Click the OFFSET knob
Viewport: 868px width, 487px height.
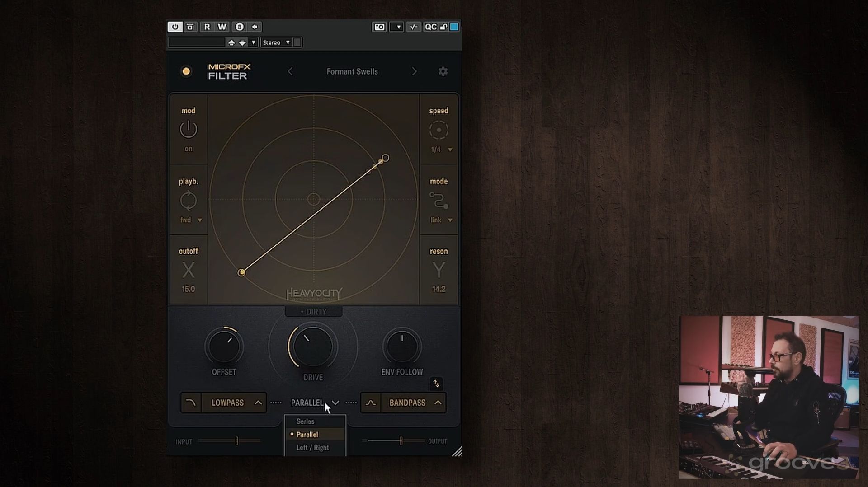pos(224,347)
